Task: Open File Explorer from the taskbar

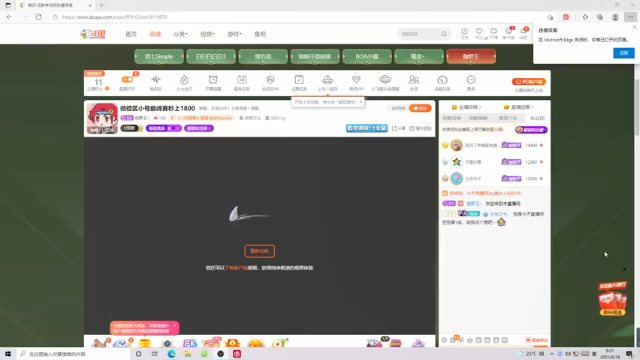Action: [x=187, y=354]
